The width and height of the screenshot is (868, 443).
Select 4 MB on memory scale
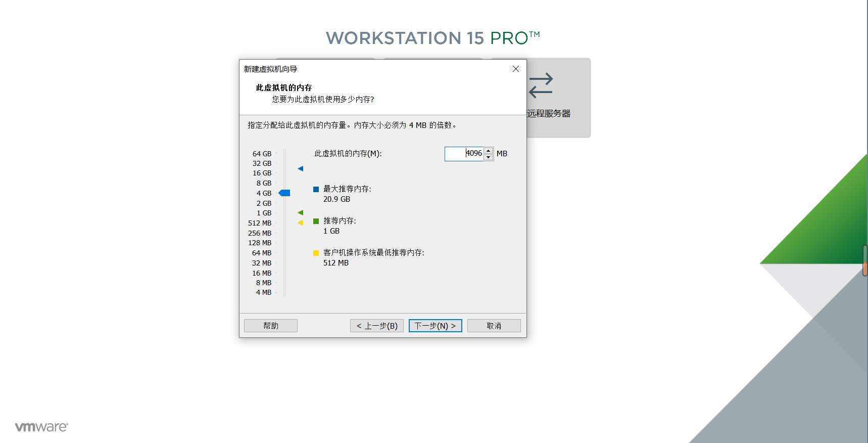[x=264, y=292]
